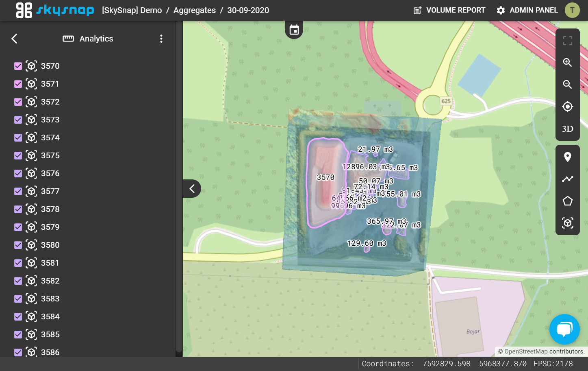This screenshot has width=588, height=371.
Task: Select the point marker tool
Action: (568, 157)
